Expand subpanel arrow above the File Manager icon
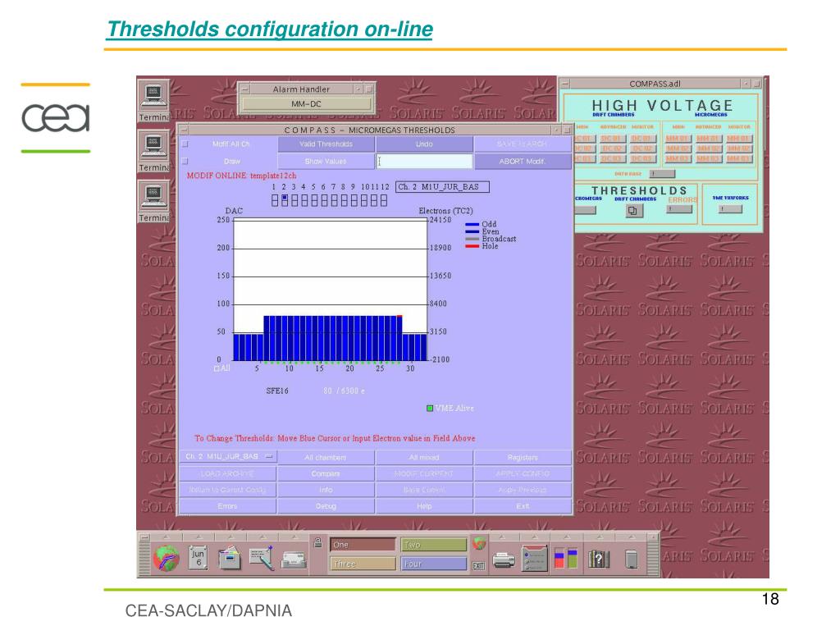This screenshot has width=840, height=626. [231, 537]
